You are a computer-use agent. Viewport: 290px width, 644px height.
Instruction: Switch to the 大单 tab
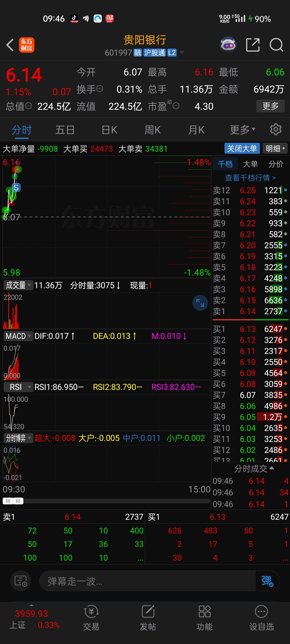click(250, 164)
